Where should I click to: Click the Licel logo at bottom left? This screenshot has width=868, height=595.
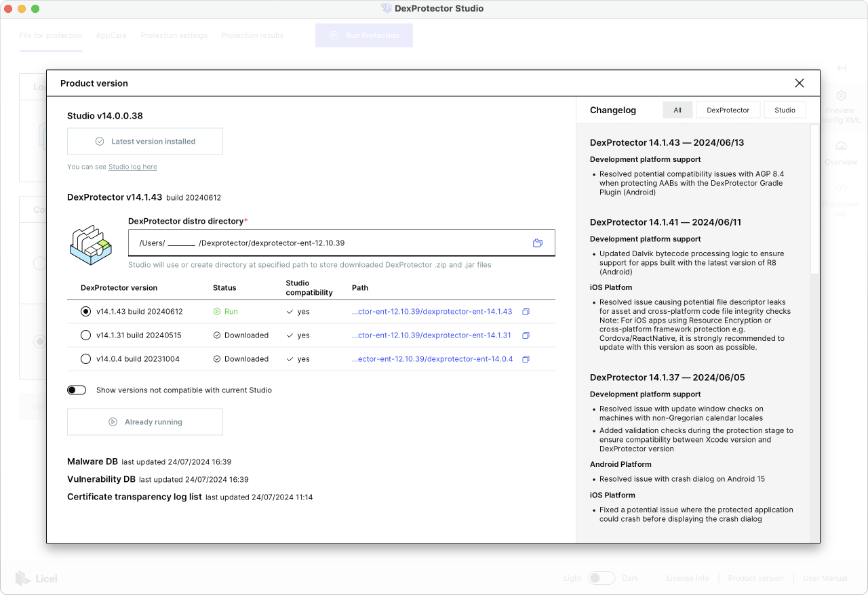click(x=37, y=578)
